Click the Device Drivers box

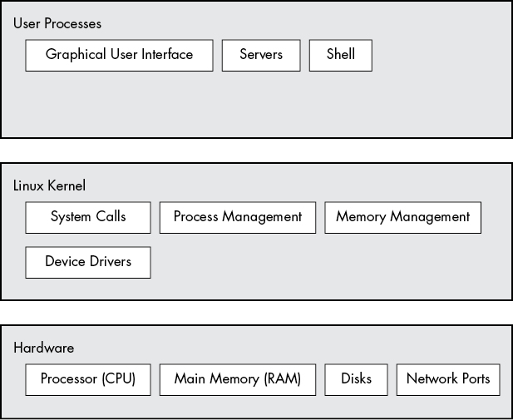pos(88,262)
